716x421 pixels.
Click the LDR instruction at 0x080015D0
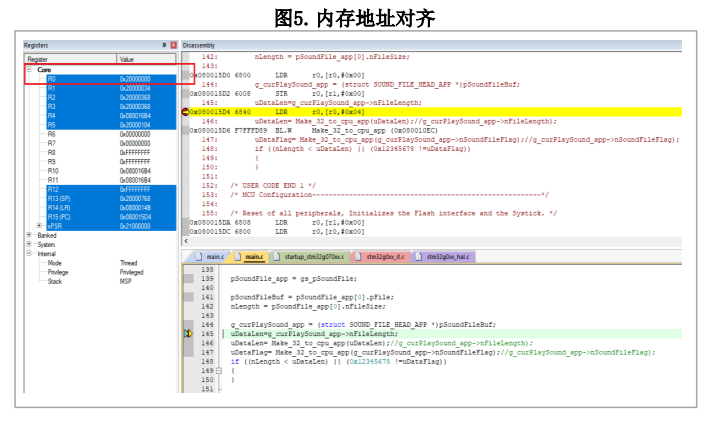(277, 75)
